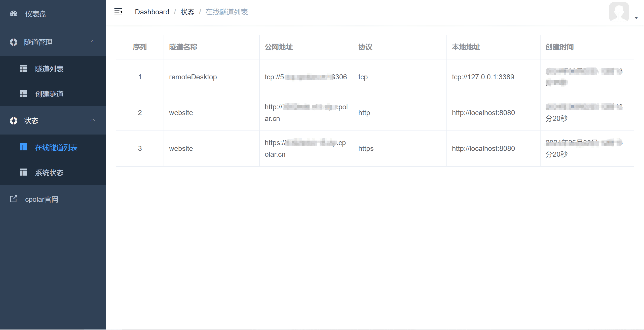Open the user avatar dropdown arrow
Viewport: 644px width, 330px height.
(636, 18)
